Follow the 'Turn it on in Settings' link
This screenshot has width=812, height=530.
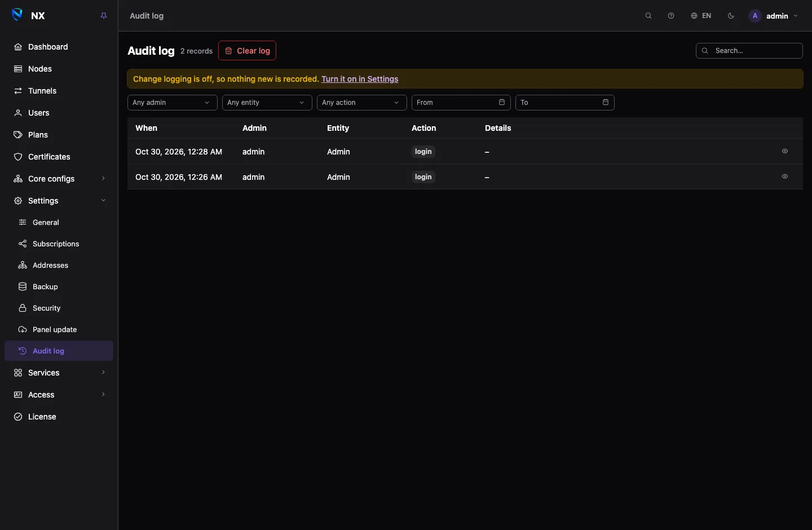(x=360, y=79)
